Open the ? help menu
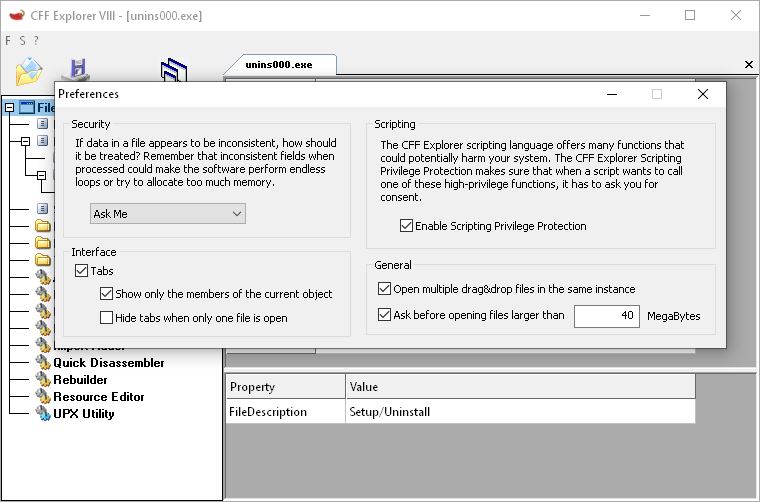Viewport: 760px width, 502px height. 36,41
